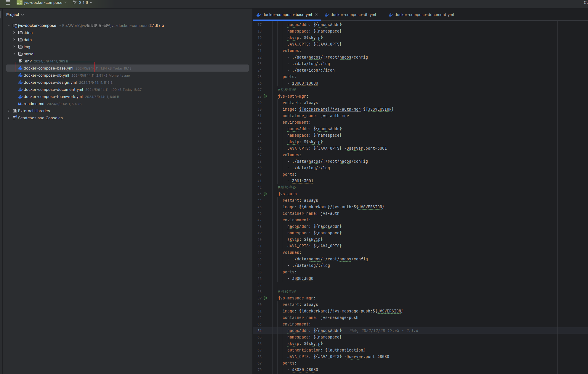Image resolution: width=588 pixels, height=374 pixels.
Task: Click port mapping 3001:3001
Action: point(302,181)
